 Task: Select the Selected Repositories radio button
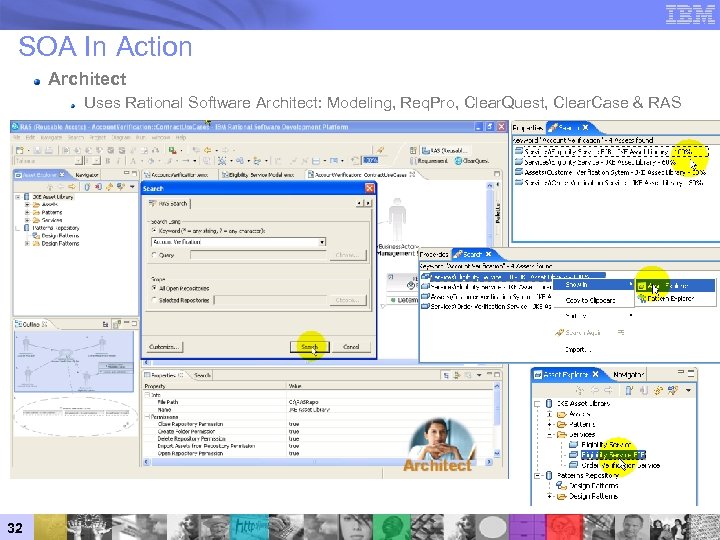(x=154, y=300)
